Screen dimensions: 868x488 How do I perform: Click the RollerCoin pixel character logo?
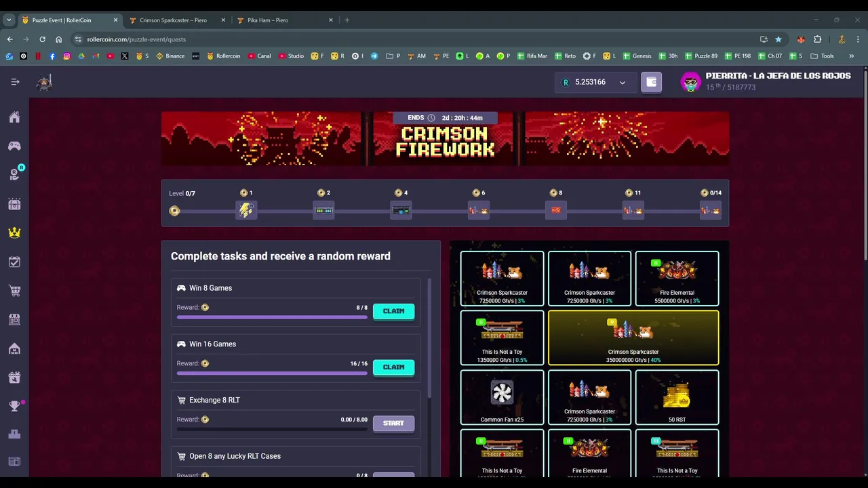45,83
